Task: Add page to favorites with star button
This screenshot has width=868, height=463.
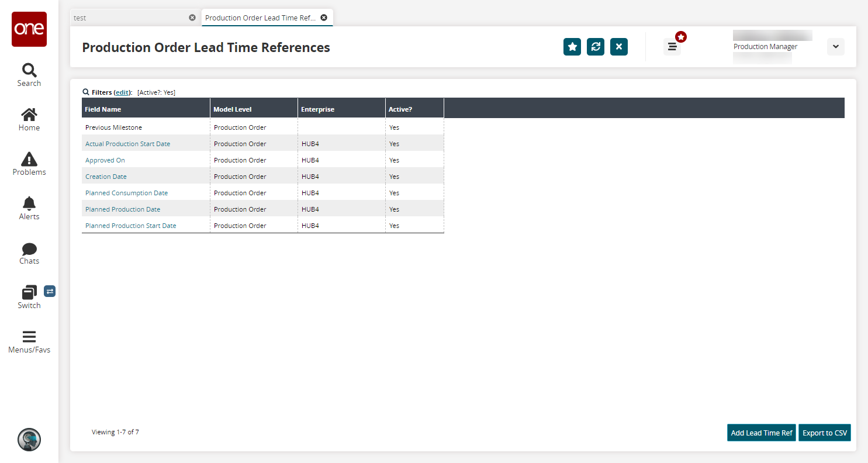Action: pos(572,47)
